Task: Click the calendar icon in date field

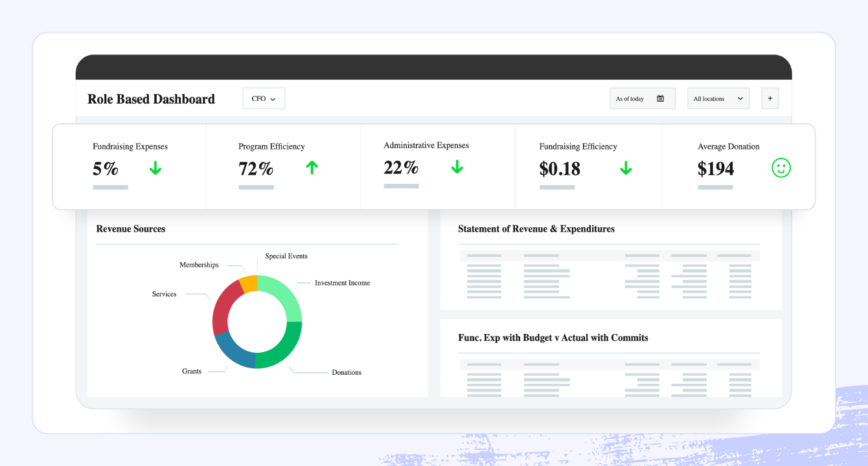Action: pos(660,98)
